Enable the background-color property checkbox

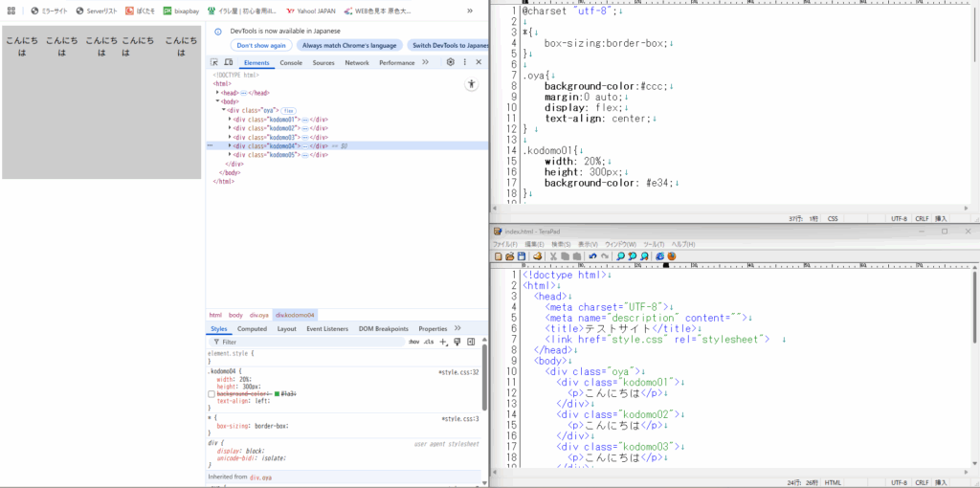(x=212, y=393)
